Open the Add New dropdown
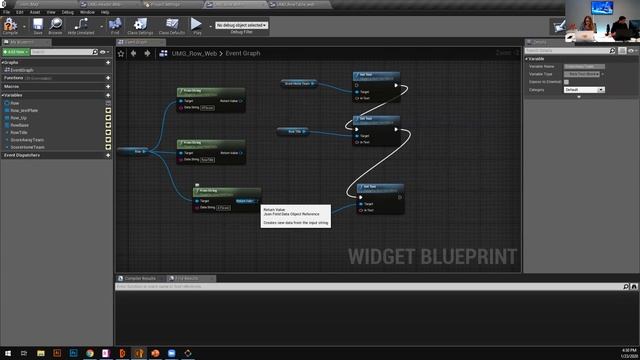The image size is (640, 360). pyautogui.click(x=16, y=52)
